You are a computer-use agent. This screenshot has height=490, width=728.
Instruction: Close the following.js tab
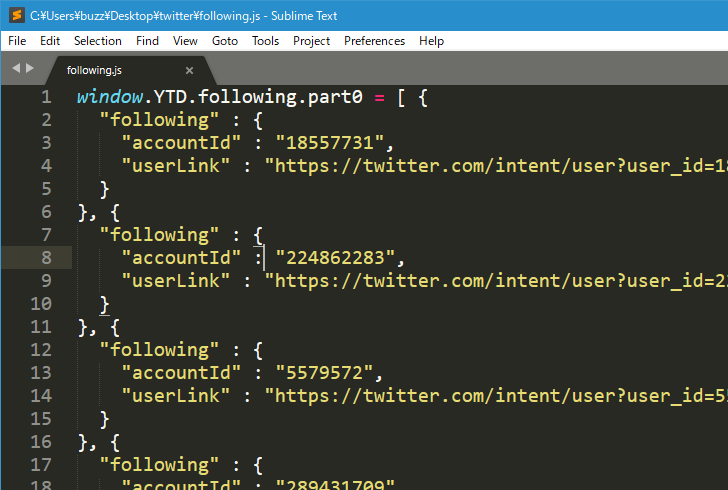tap(189, 71)
